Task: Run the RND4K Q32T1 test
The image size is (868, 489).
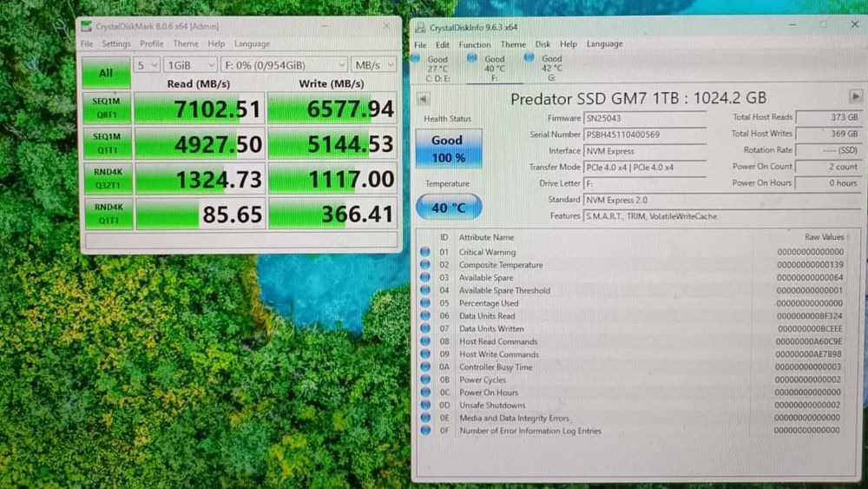Action: point(108,178)
